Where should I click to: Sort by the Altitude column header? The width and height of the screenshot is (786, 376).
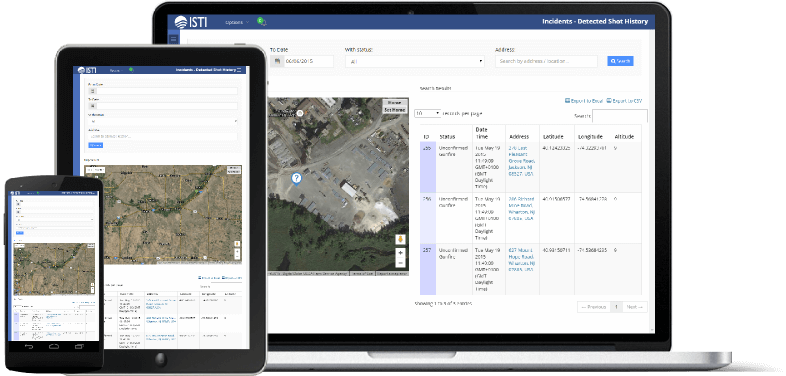point(624,136)
